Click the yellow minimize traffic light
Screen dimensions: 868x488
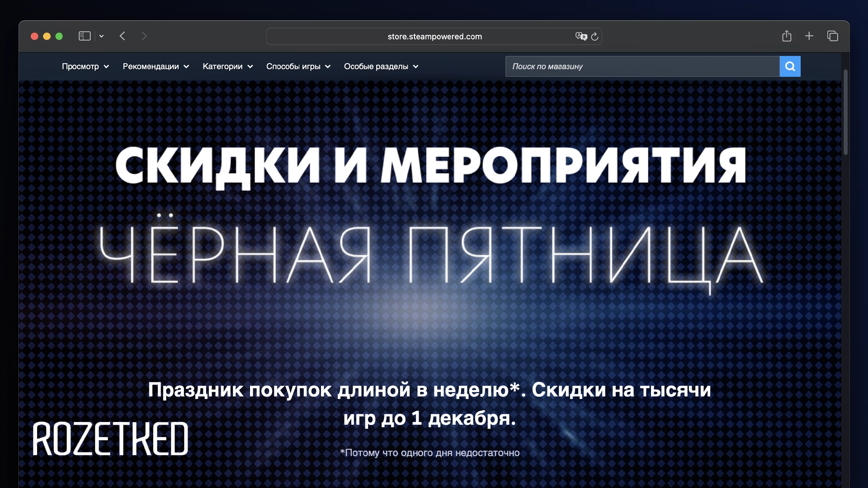tap(47, 36)
